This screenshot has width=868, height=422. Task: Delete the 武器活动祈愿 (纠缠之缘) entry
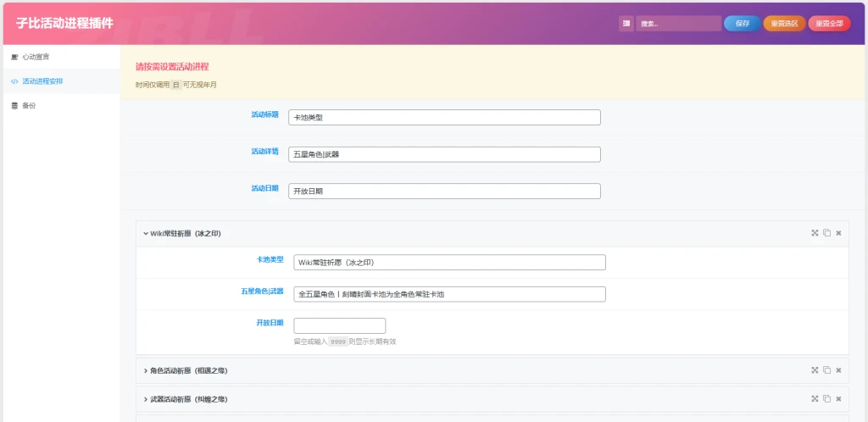tap(838, 398)
